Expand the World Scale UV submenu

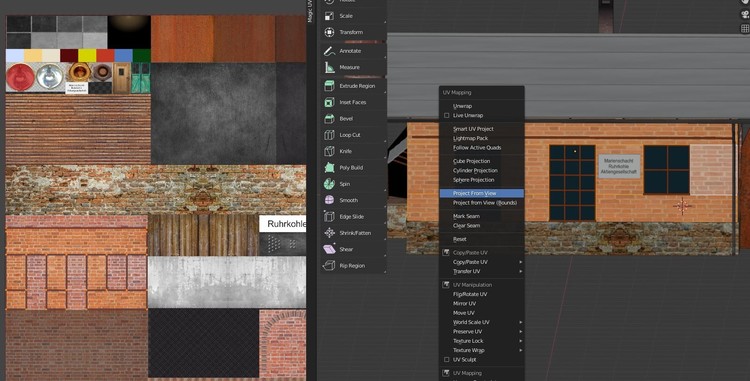tap(482, 322)
